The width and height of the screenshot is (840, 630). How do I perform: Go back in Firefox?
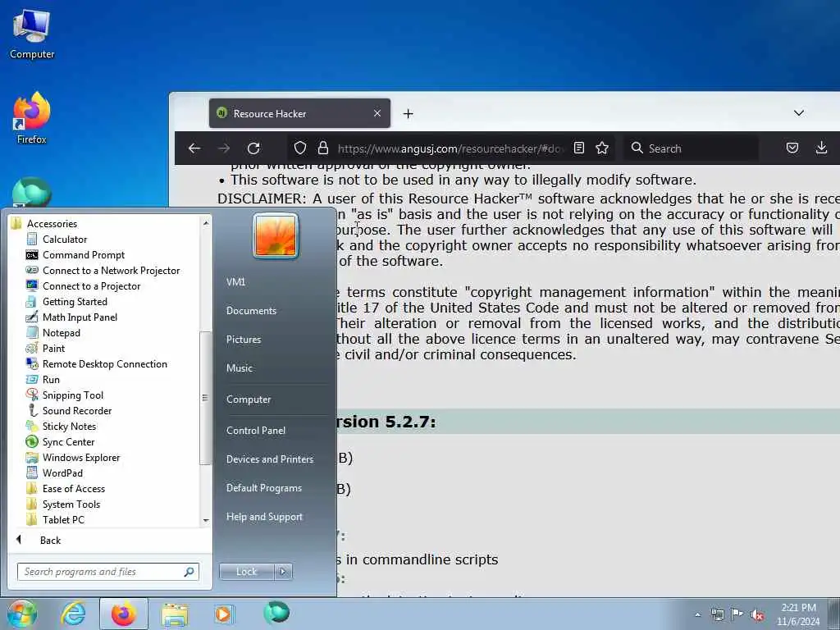pos(194,148)
